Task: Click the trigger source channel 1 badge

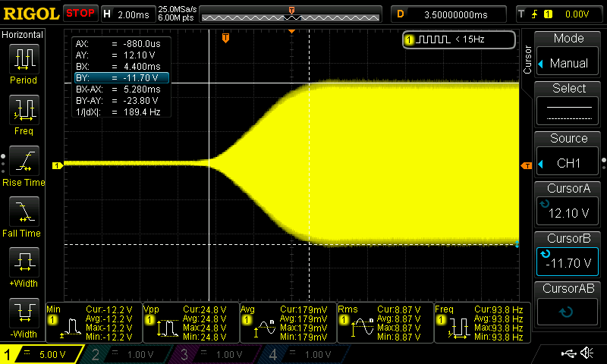Action: click(548, 14)
